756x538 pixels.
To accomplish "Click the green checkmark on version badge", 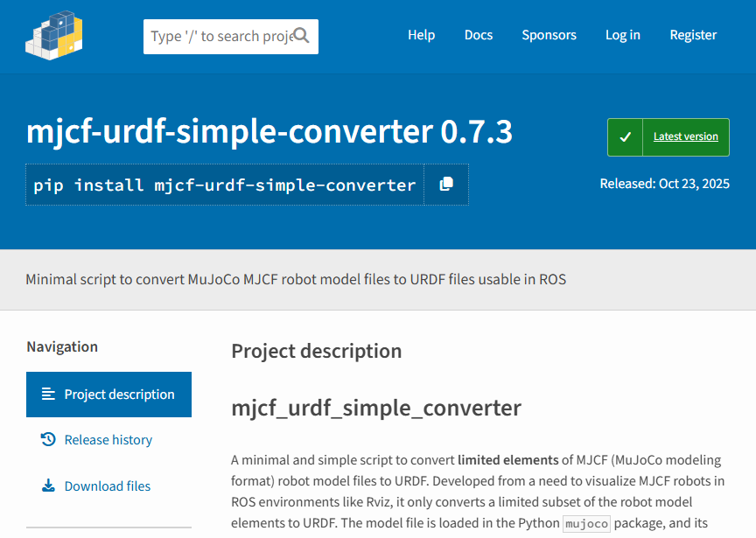I will pyautogui.click(x=626, y=136).
